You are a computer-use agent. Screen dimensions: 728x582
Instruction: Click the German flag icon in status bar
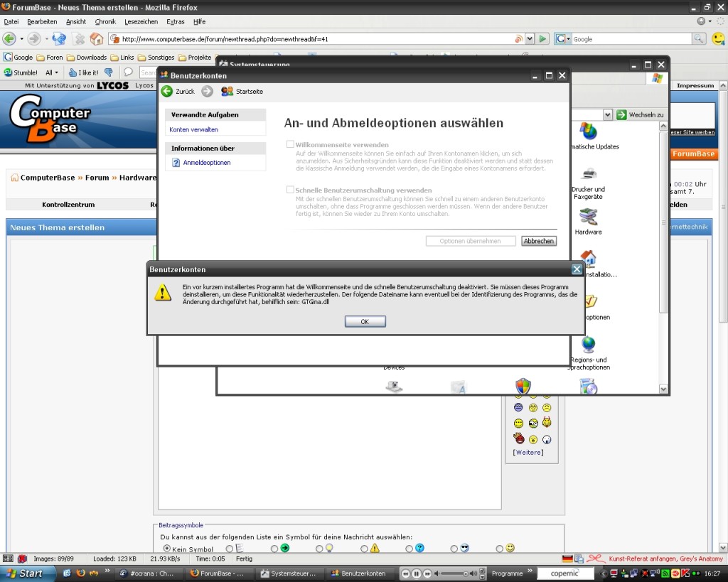click(567, 559)
